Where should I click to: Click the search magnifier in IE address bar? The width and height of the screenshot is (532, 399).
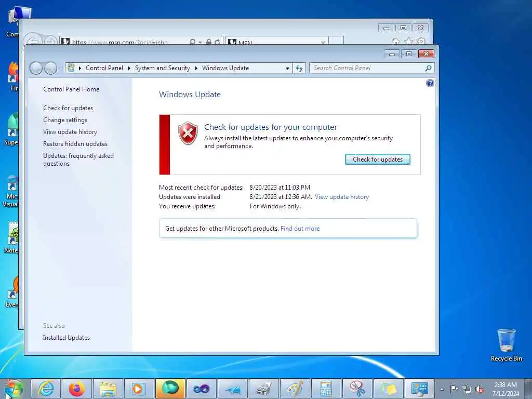(192, 42)
